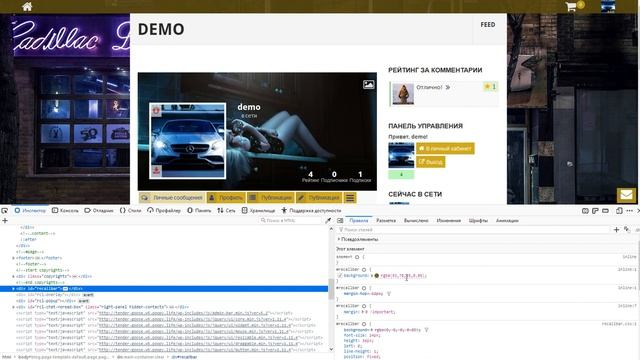Open the shopping cart icon

pos(571,7)
